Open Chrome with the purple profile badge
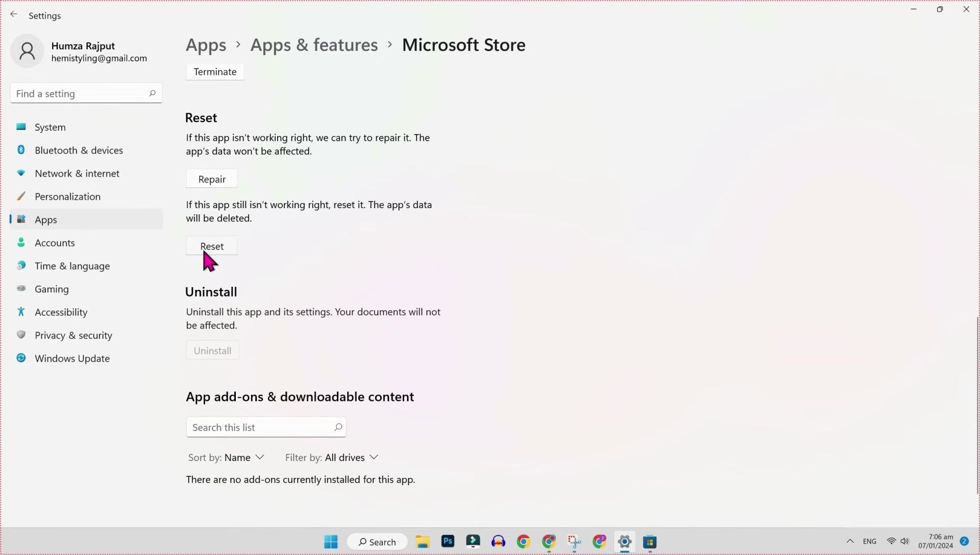980x555 pixels. click(x=599, y=542)
